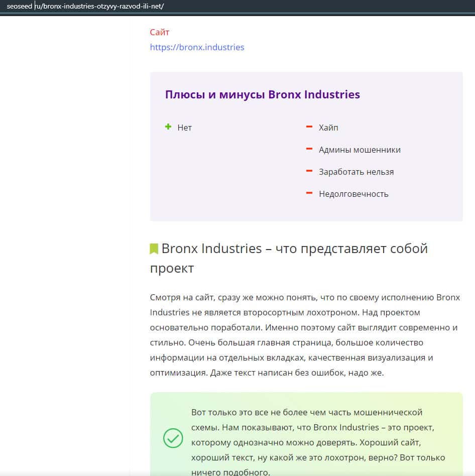Click the seoseed domain in the address bar

[x=19, y=6]
